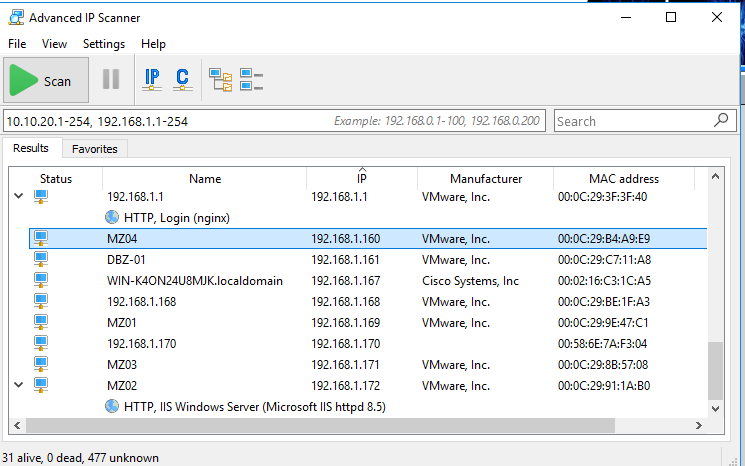Sort by Status column header
The width and height of the screenshot is (745, 466).
click(x=56, y=179)
